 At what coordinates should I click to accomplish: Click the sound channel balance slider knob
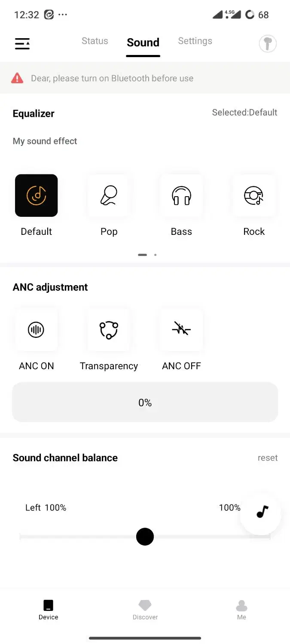point(145,537)
